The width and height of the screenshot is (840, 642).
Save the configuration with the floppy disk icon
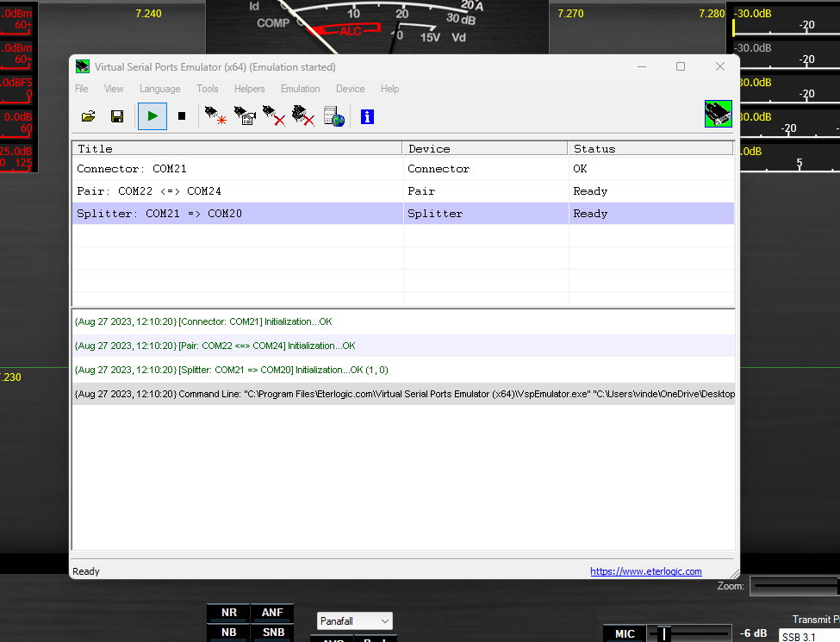coord(117,116)
